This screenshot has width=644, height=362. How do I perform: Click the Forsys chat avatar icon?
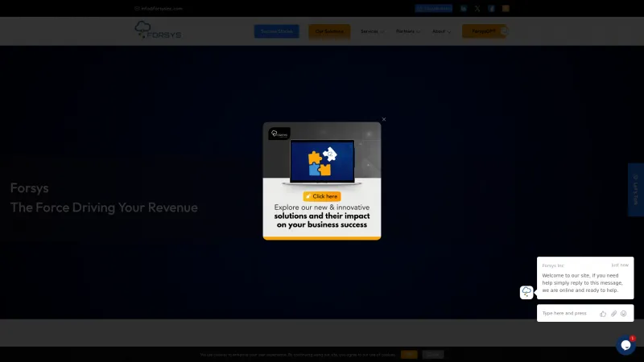point(526,292)
